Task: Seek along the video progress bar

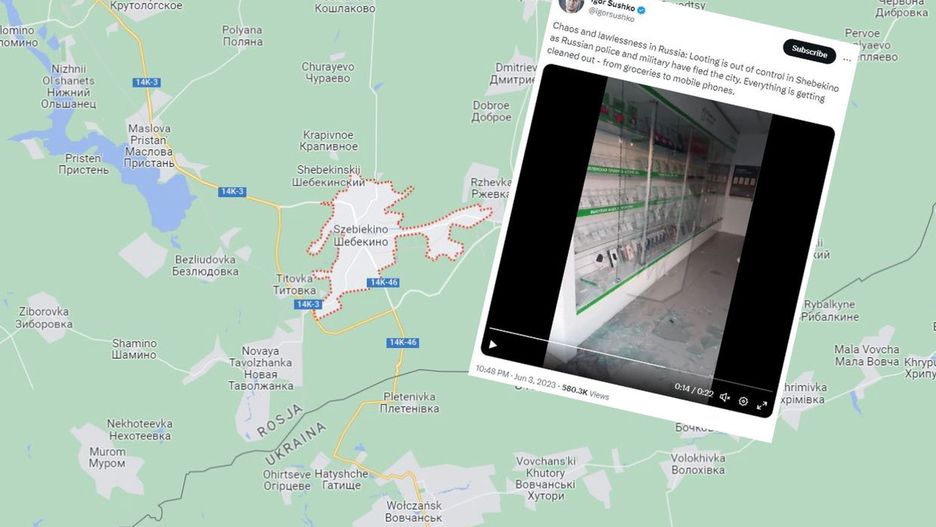Action: tap(630, 356)
